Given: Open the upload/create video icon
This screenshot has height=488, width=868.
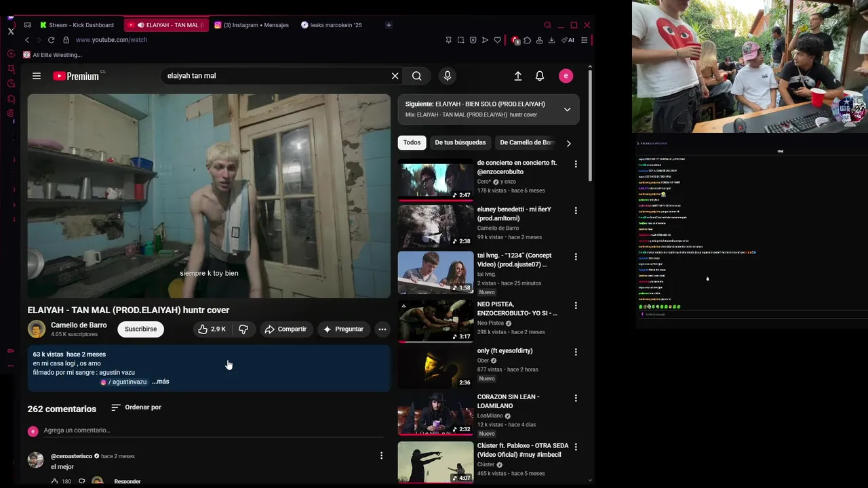Looking at the screenshot, I should point(518,76).
